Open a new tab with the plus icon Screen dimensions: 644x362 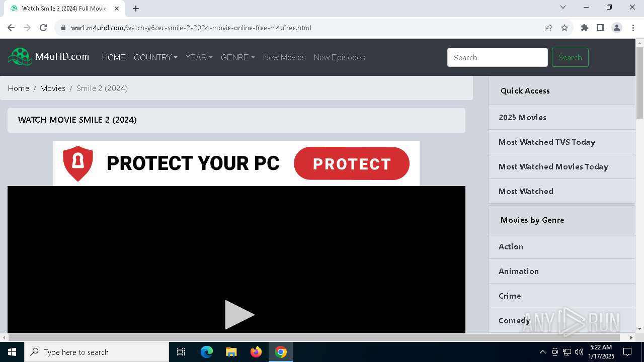click(x=136, y=8)
